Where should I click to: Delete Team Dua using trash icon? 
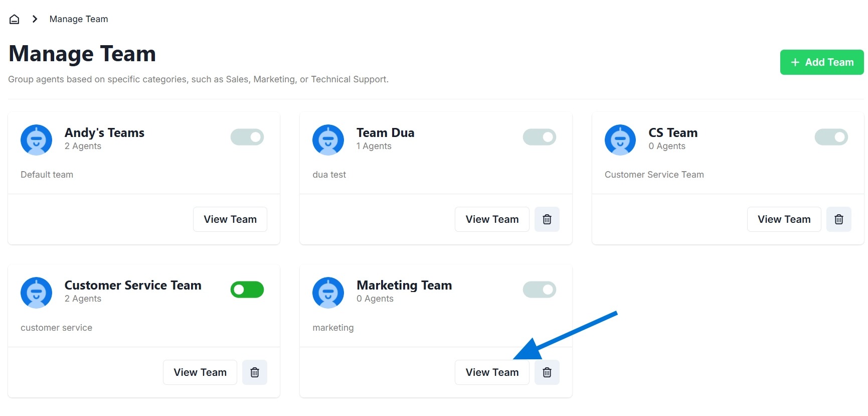coord(547,219)
